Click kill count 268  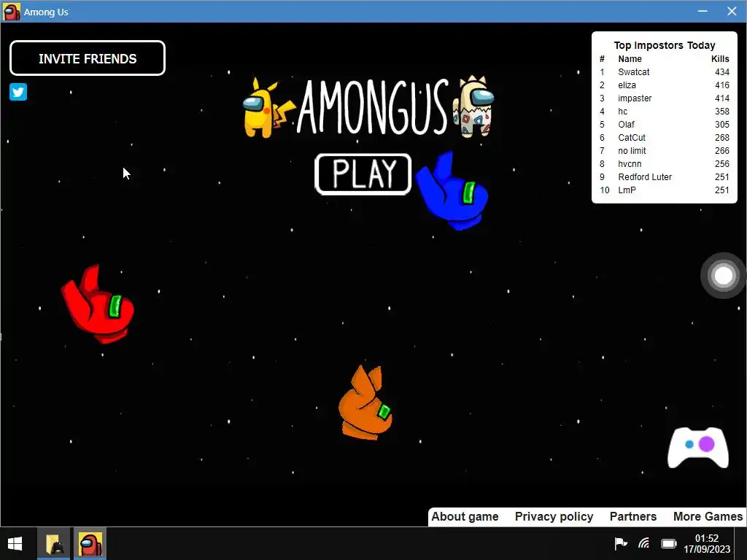click(721, 138)
